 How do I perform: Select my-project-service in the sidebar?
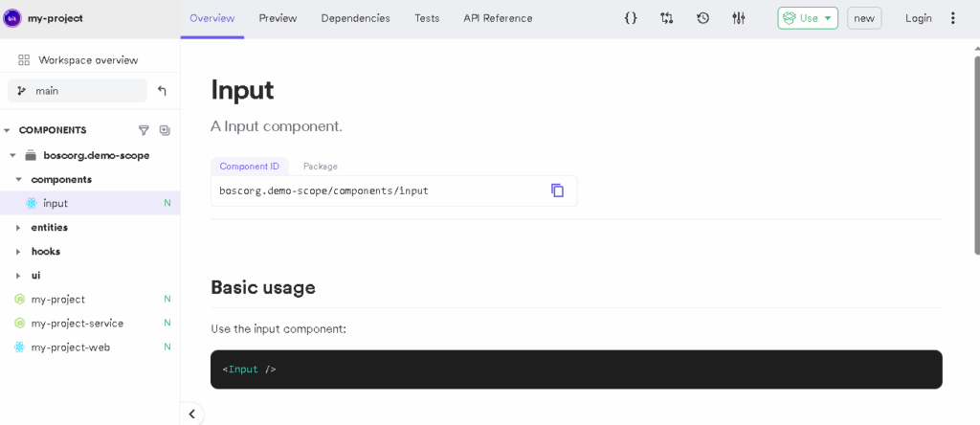[77, 324]
